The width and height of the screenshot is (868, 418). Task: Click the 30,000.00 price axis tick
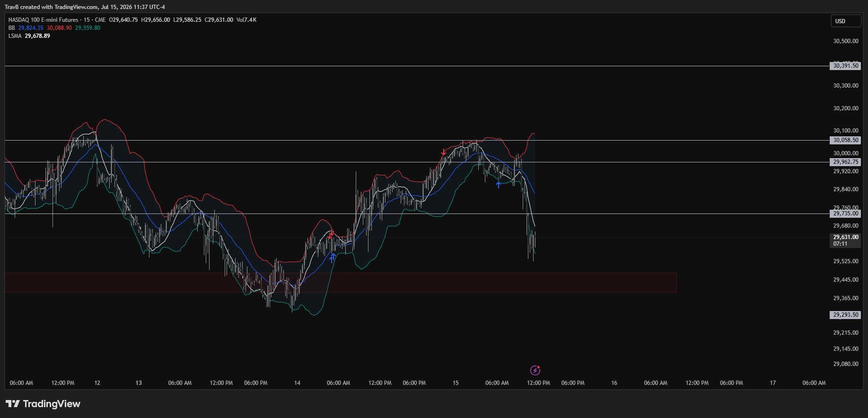846,153
